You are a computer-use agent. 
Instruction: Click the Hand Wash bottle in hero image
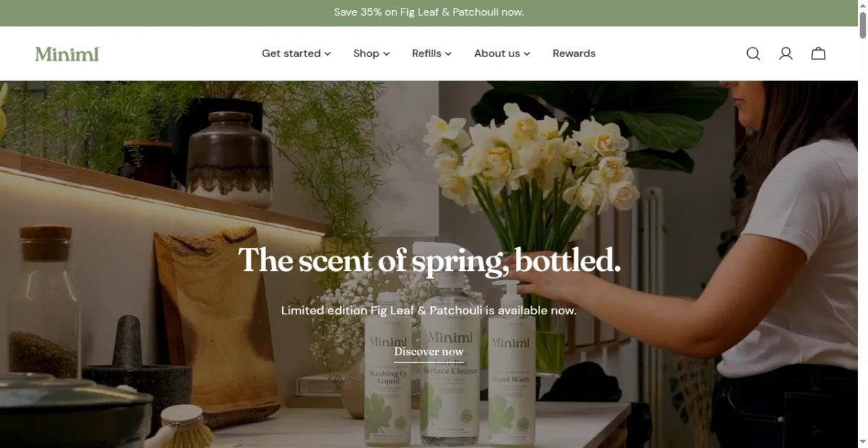511,361
